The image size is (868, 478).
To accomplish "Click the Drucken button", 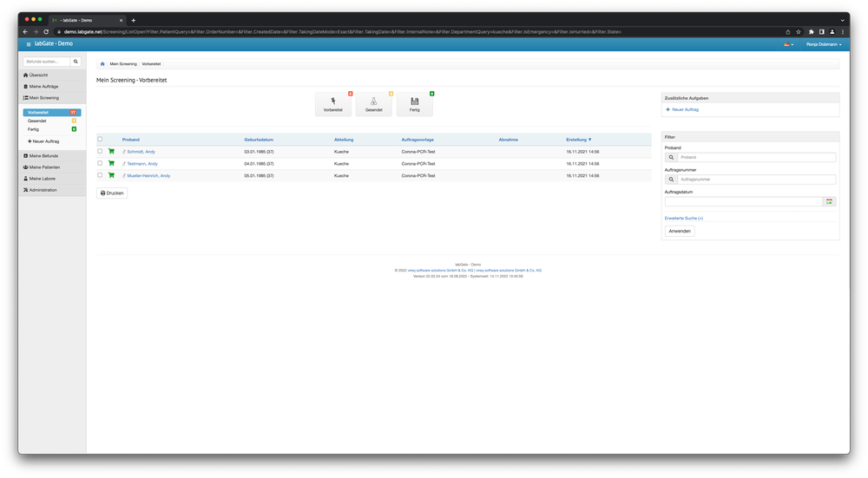I will (112, 193).
